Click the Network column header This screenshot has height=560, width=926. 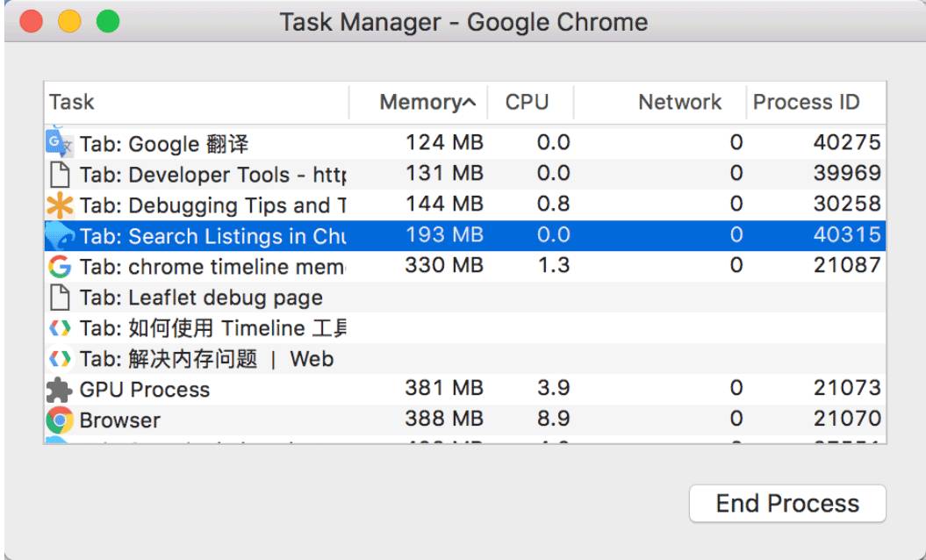click(679, 102)
